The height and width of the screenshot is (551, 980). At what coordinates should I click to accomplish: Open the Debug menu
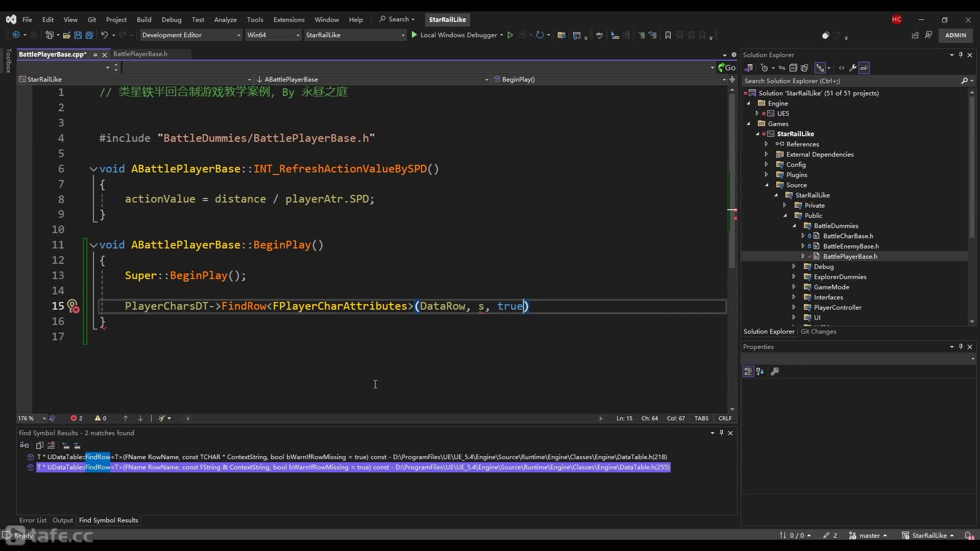[171, 19]
